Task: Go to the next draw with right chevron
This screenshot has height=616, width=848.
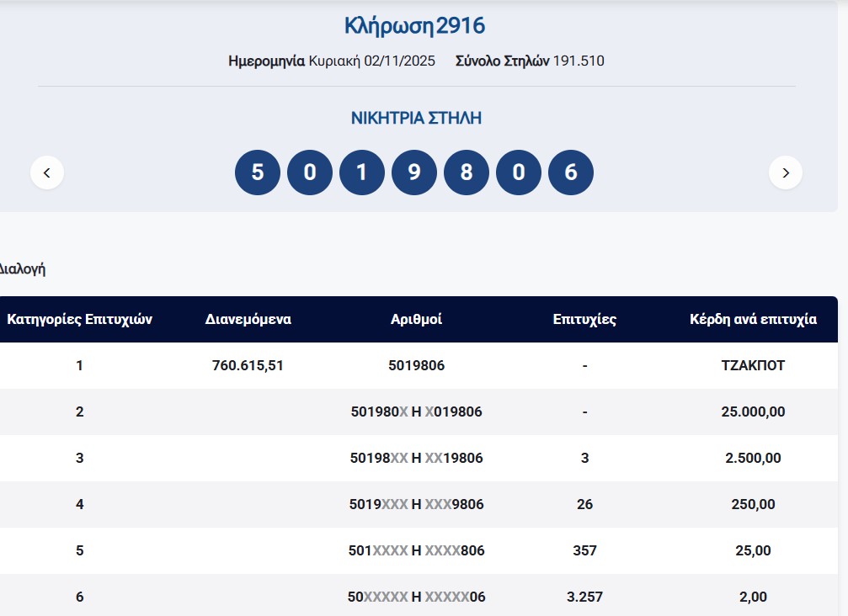Action: click(x=785, y=173)
